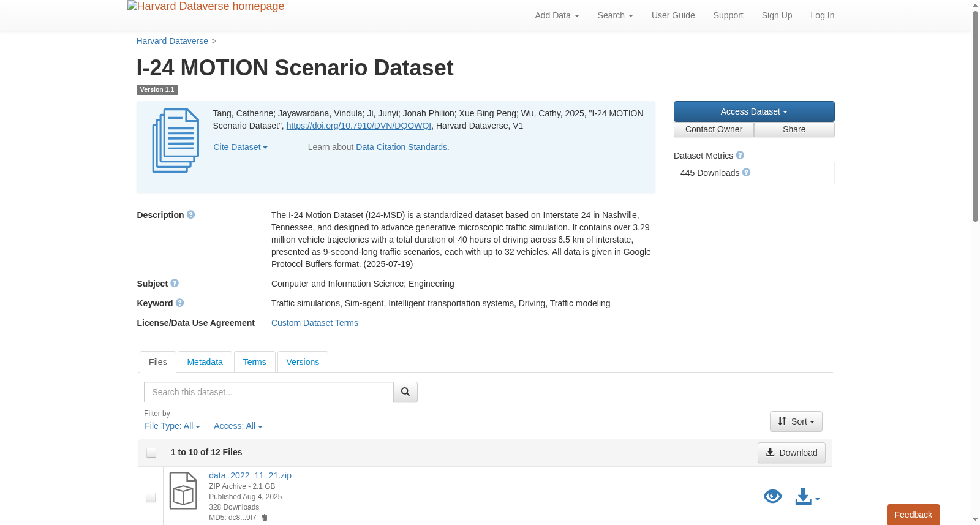The height and width of the screenshot is (525, 980).
Task: Click the Share button
Action: pyautogui.click(x=794, y=129)
